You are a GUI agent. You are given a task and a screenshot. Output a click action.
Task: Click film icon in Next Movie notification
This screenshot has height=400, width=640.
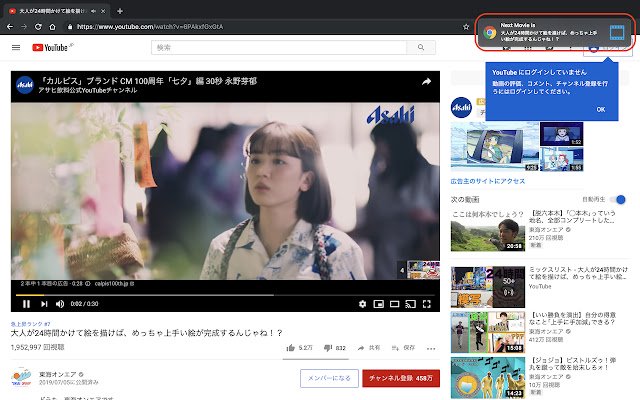click(617, 32)
